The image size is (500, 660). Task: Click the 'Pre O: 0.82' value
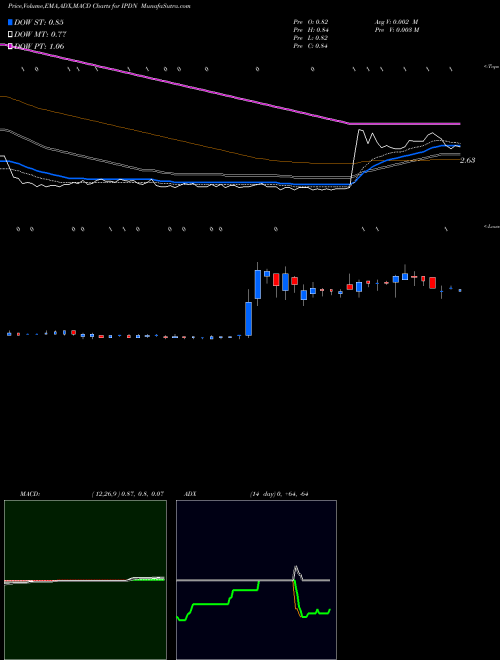311,22
